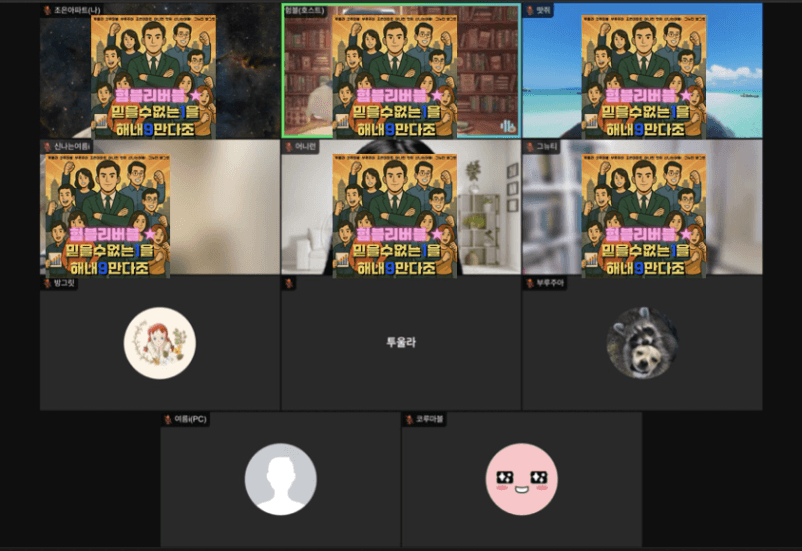Click audio level indicator in host's video

[507, 126]
